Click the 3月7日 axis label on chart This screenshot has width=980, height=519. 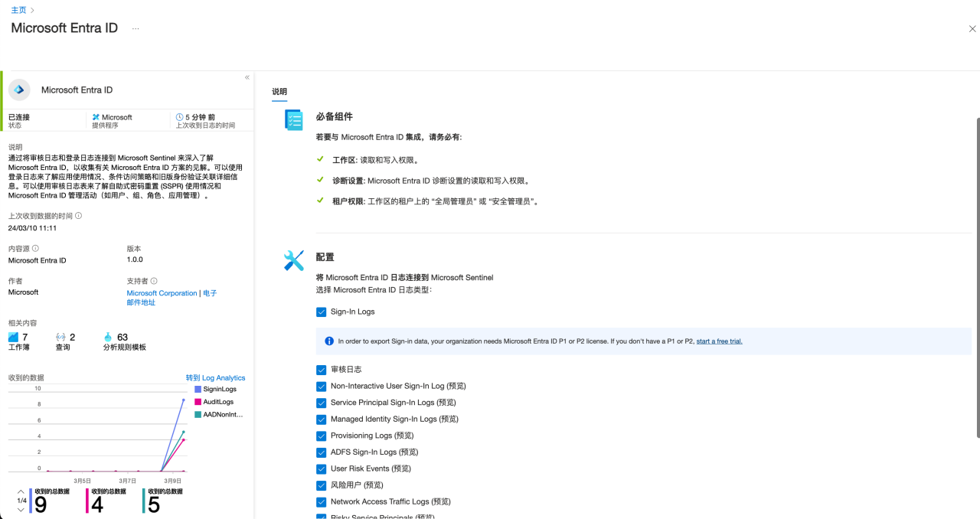pos(127,481)
